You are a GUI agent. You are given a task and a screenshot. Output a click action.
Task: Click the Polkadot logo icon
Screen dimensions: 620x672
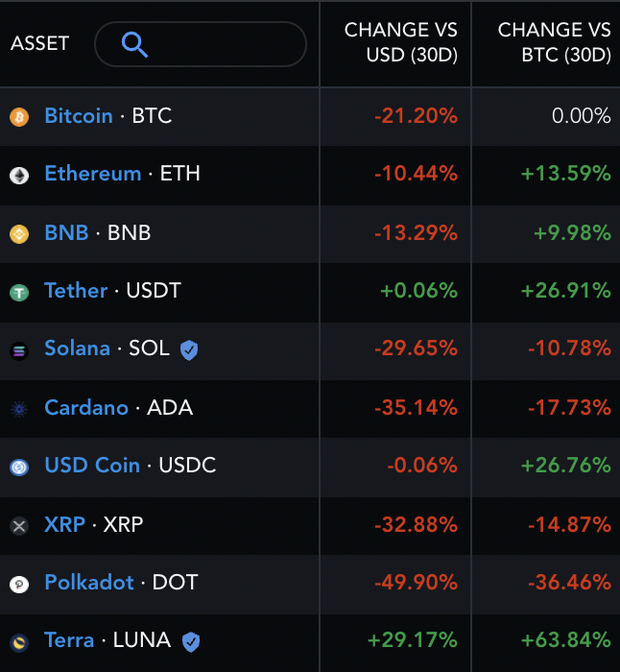(19, 584)
